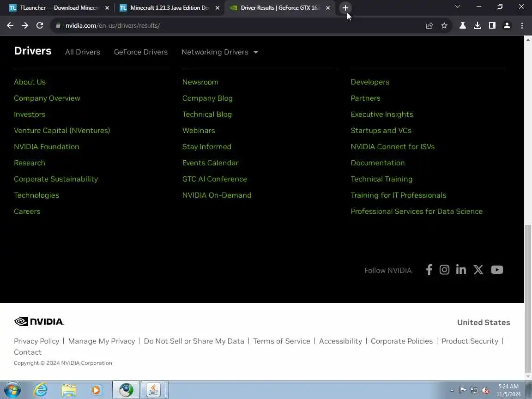Viewport: 532px width, 399px height.
Task: View site info lock icon
Action: 58,25
